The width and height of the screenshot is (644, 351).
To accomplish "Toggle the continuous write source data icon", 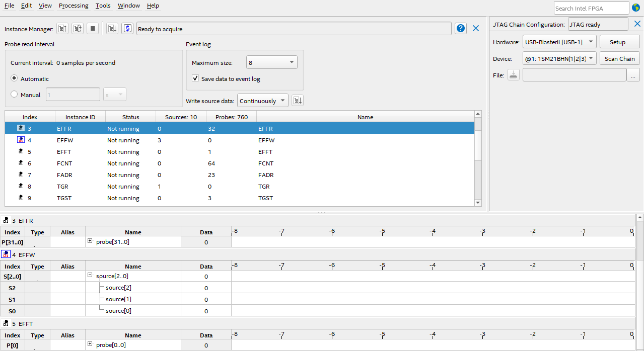I will tap(127, 29).
